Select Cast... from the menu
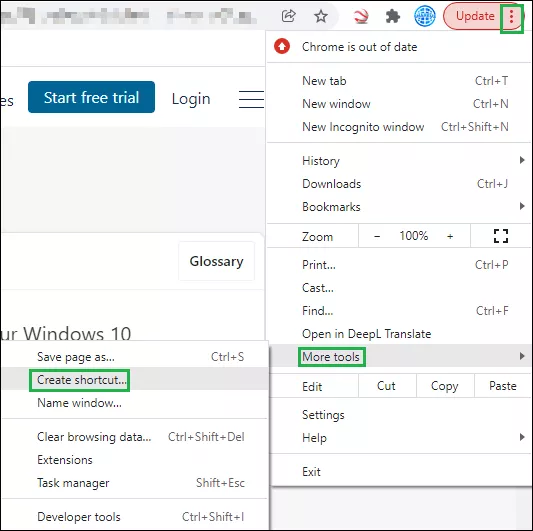Viewport: 533px width, 531px height. pyautogui.click(x=399, y=288)
